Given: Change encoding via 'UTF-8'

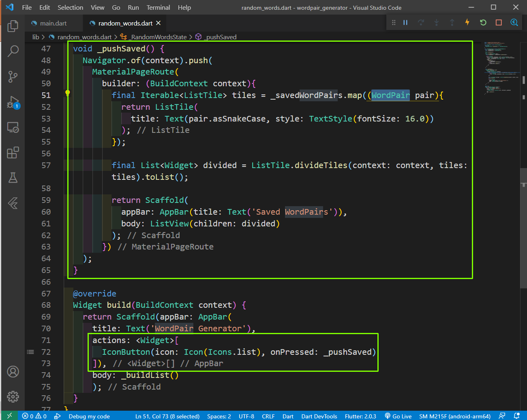Looking at the screenshot, I should tap(246, 416).
